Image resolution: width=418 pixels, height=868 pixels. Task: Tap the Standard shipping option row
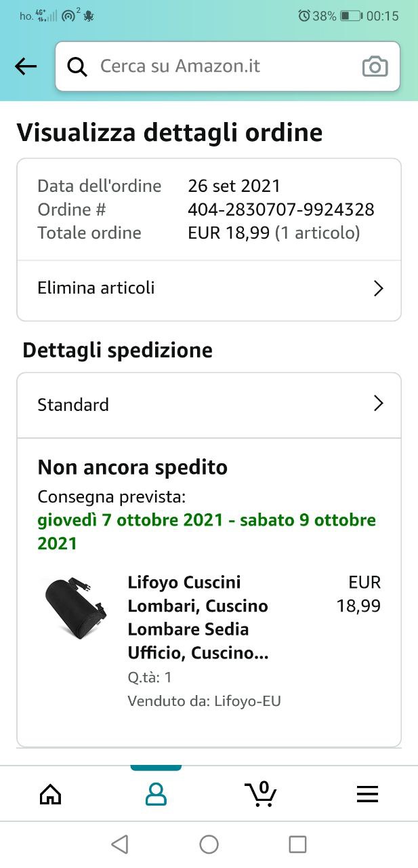(203, 405)
